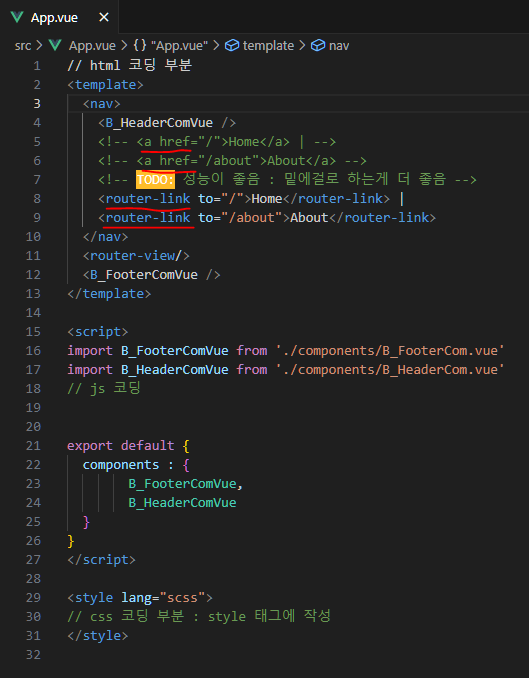The image size is (529, 678).
Task: Click the <style lang="scss"> tag
Action: [x=140, y=598]
